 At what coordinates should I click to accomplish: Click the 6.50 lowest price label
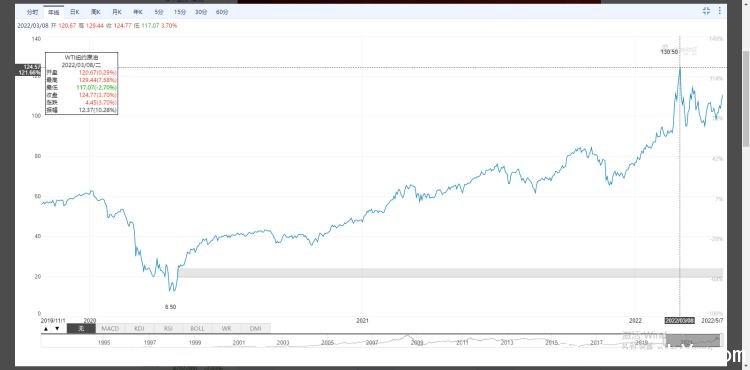170,307
